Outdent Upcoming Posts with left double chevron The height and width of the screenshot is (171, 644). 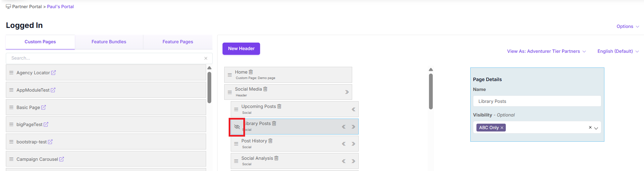coord(353,109)
